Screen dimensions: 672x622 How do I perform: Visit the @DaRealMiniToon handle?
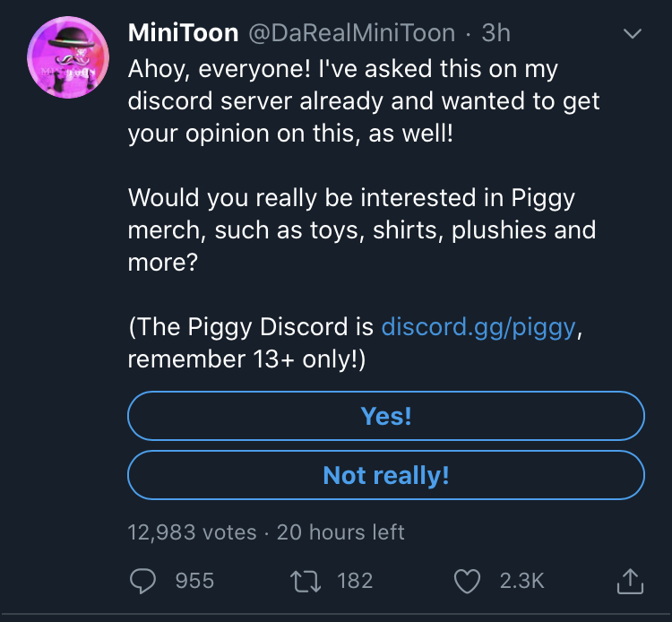351,33
